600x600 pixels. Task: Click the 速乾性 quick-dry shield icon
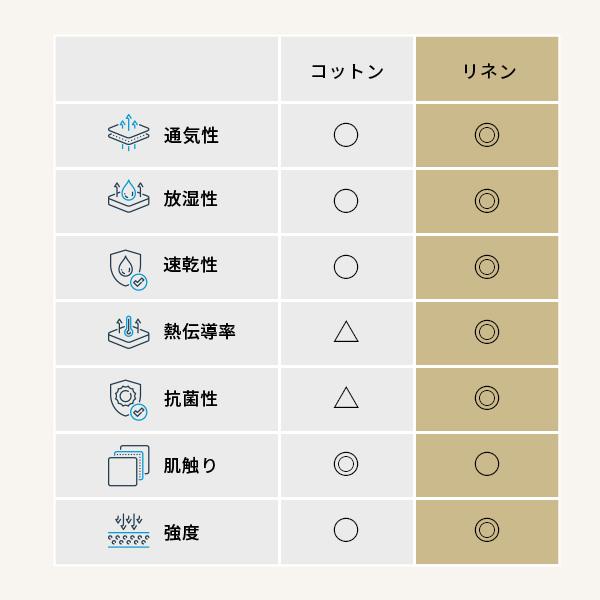(x=128, y=267)
